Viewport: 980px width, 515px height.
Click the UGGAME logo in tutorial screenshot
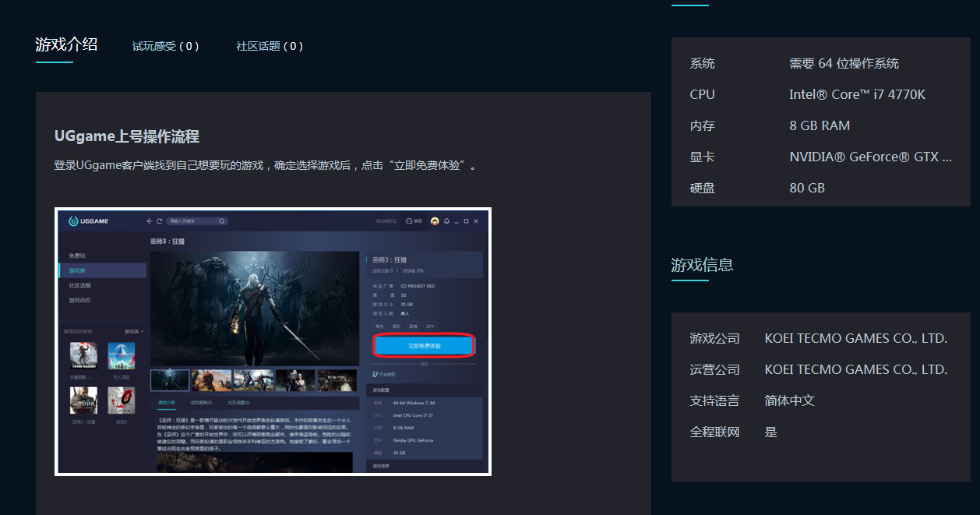click(x=88, y=221)
